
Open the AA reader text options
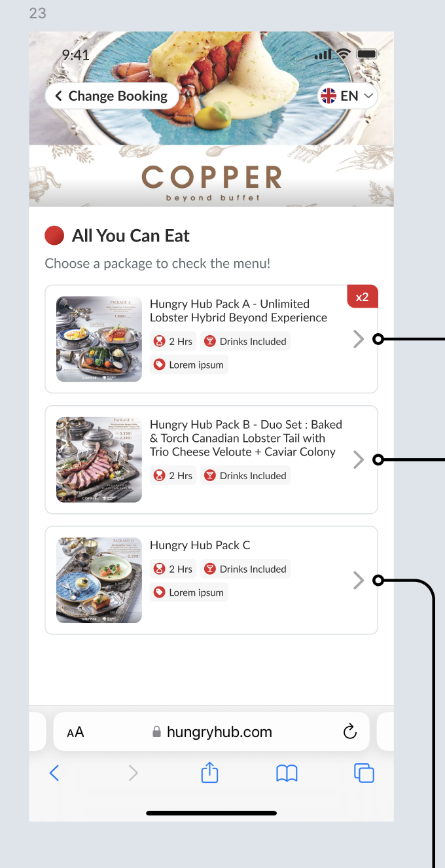pos(75,732)
